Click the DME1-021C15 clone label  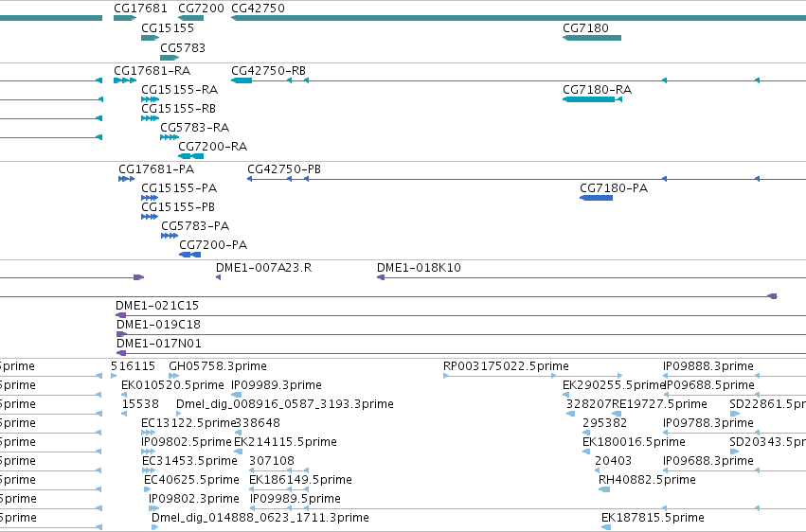click(157, 306)
